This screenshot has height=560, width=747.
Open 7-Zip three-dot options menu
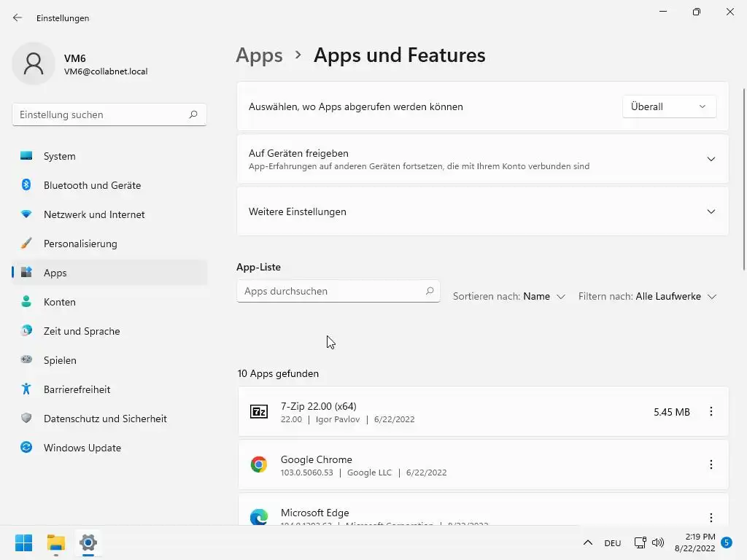point(711,412)
